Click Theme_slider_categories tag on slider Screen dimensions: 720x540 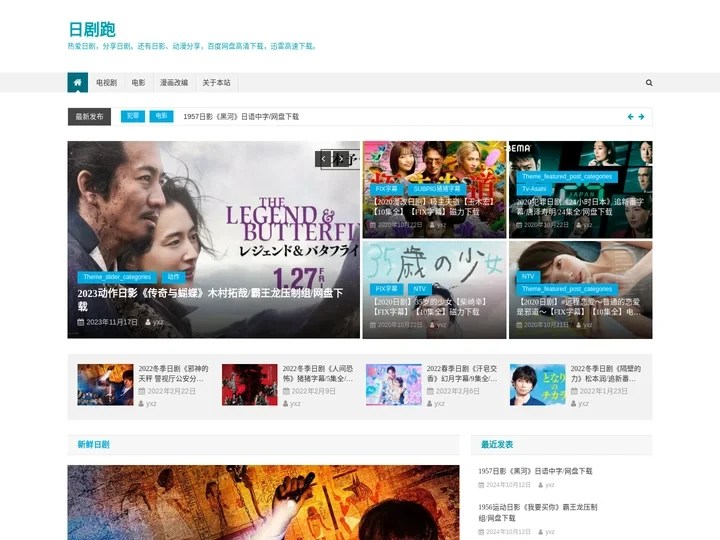tap(117, 277)
